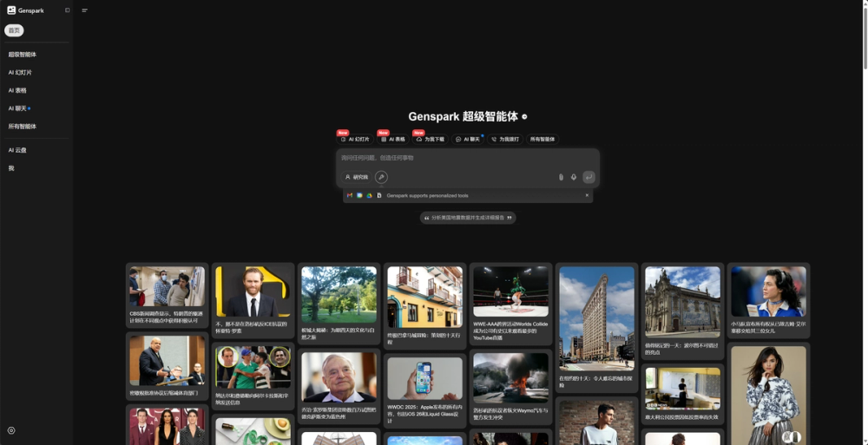Dismiss the personalized tools banner
The height and width of the screenshot is (445, 868).
[x=587, y=195]
